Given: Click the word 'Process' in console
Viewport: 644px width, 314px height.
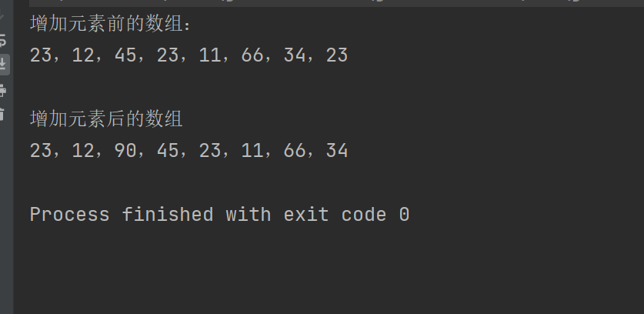Looking at the screenshot, I should (x=69, y=215).
